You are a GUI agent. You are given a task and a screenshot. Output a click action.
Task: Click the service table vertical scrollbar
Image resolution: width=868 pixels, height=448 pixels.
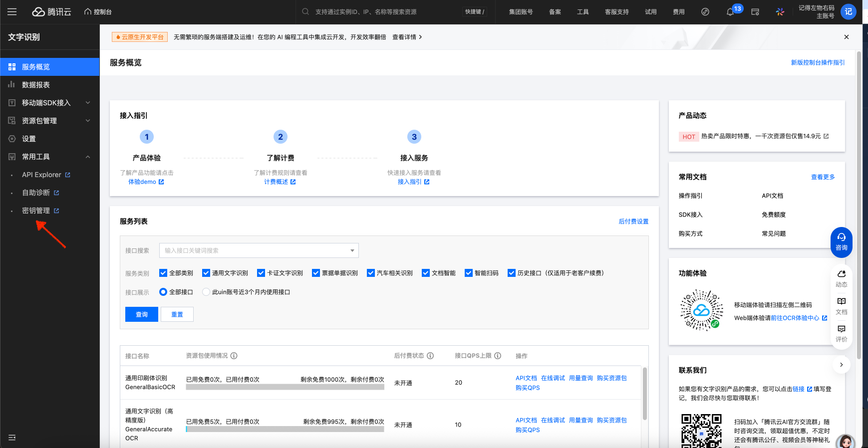pyautogui.click(x=645, y=394)
